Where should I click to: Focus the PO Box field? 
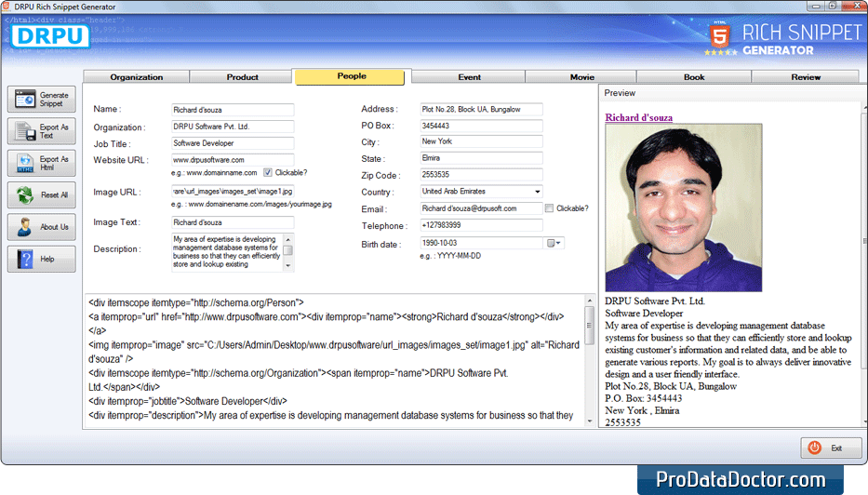point(481,126)
